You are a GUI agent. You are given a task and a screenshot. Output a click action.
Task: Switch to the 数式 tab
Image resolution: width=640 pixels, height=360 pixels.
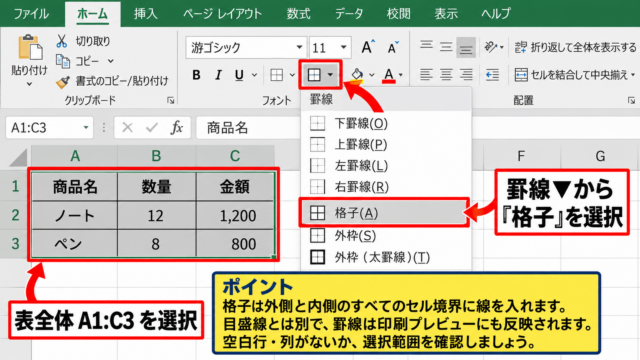298,13
